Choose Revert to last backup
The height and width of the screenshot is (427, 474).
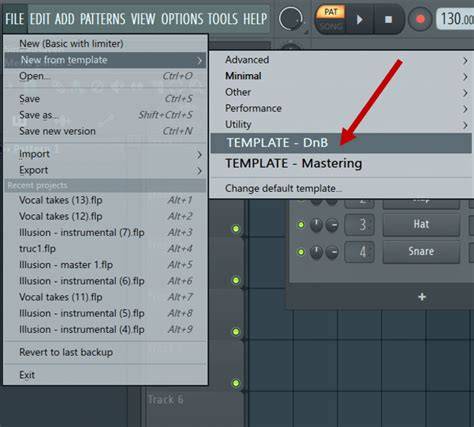(105, 352)
